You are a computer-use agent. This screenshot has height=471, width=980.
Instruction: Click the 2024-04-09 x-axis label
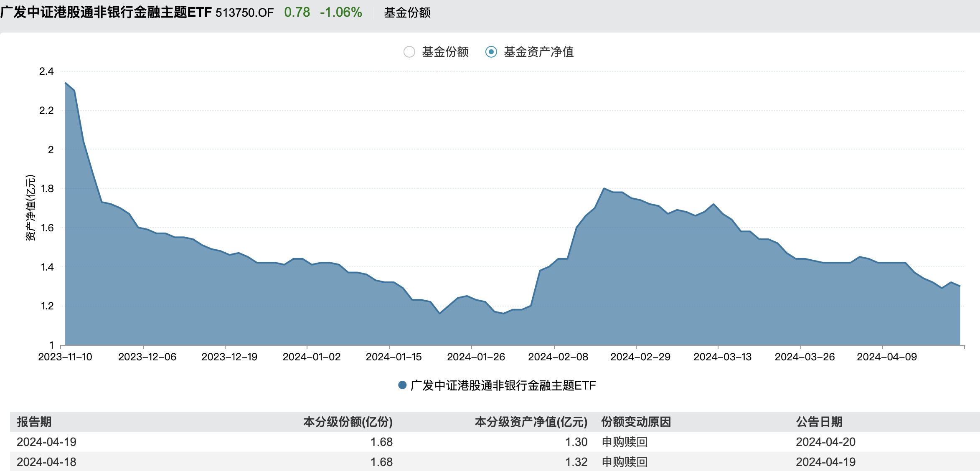click(x=887, y=357)
